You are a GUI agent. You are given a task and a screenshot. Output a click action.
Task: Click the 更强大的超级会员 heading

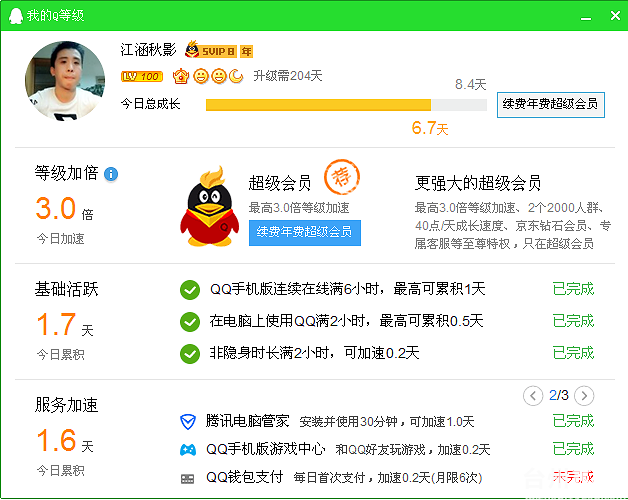[477, 183]
